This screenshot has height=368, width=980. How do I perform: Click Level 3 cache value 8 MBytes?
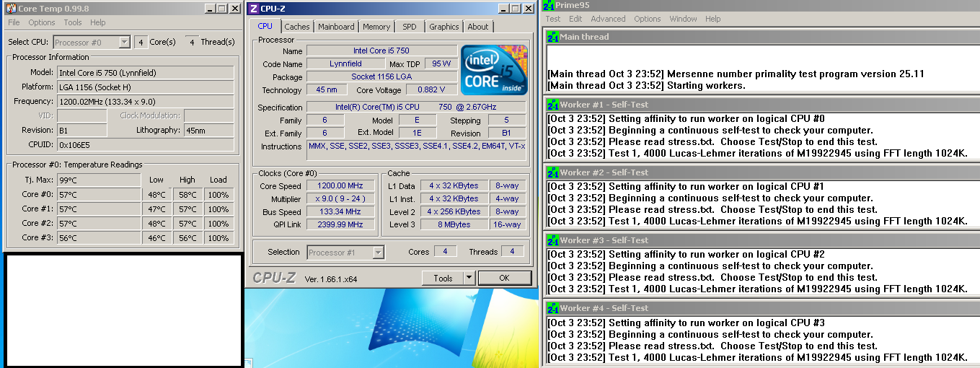click(454, 224)
